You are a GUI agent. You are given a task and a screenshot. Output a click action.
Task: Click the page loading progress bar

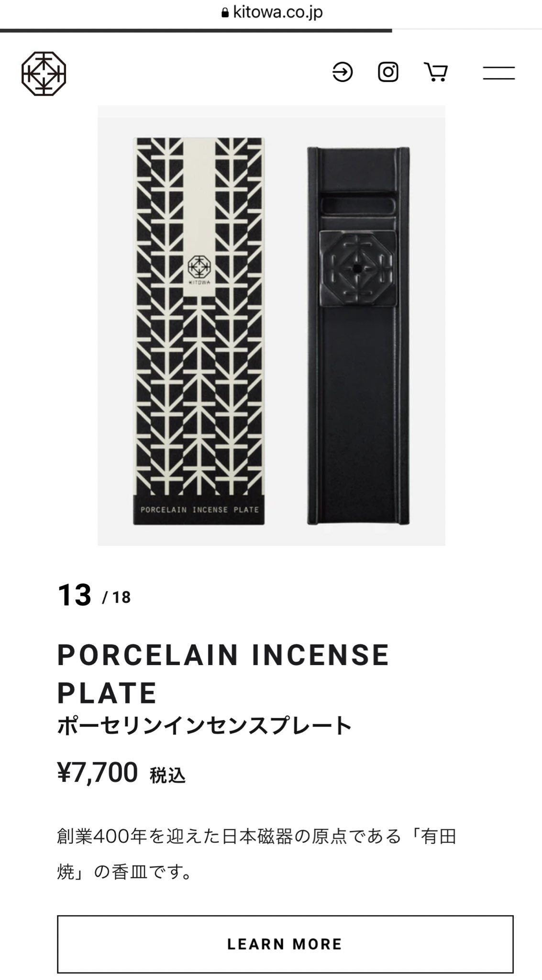[196, 31]
